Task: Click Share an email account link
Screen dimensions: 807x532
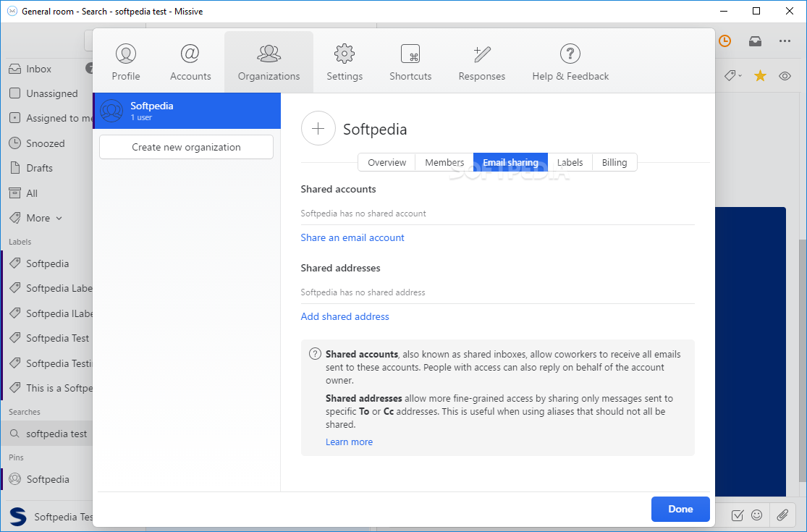Action: [352, 237]
